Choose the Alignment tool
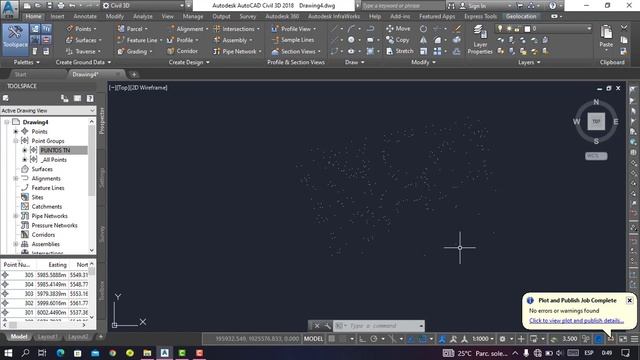Image resolution: width=640 pixels, height=360 pixels. (187, 29)
